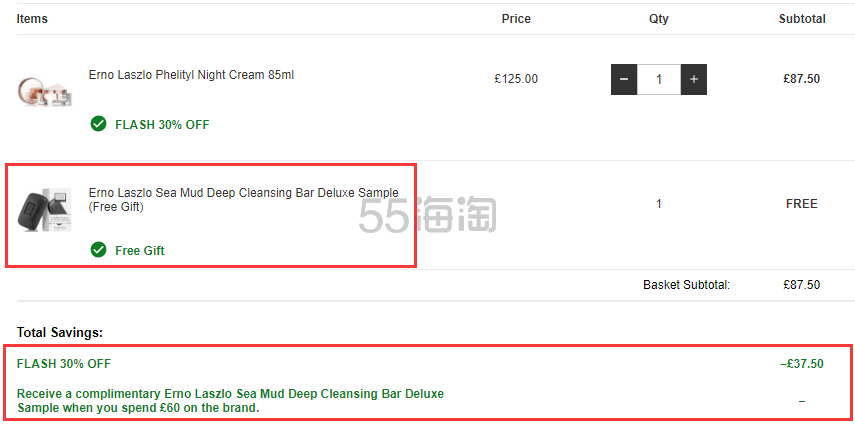This screenshot has height=429, width=855.
Task: Click the Erno Laszlo Phelityl Night Cream link
Action: click(x=191, y=75)
